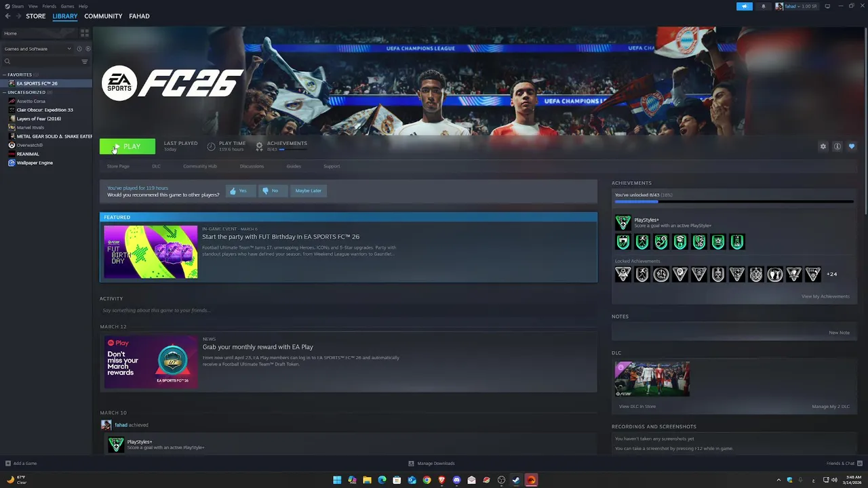Open the Community Hub link

pos(199,166)
